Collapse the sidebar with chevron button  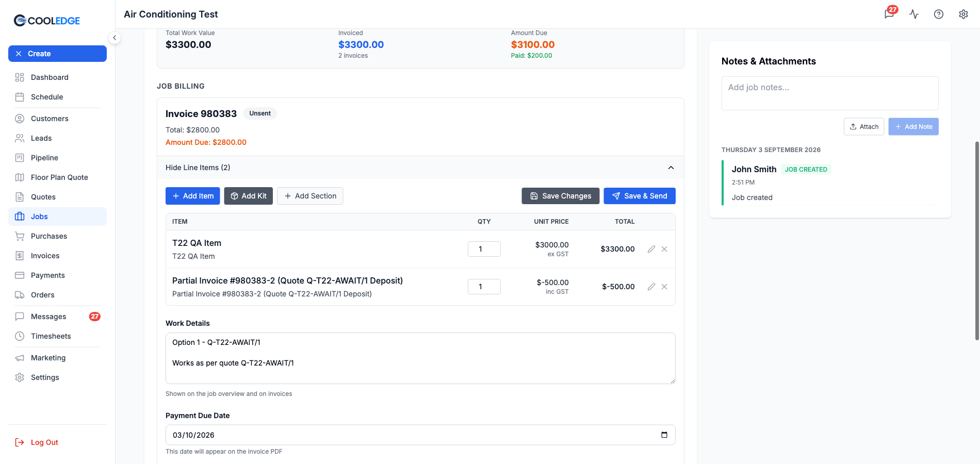point(115,38)
